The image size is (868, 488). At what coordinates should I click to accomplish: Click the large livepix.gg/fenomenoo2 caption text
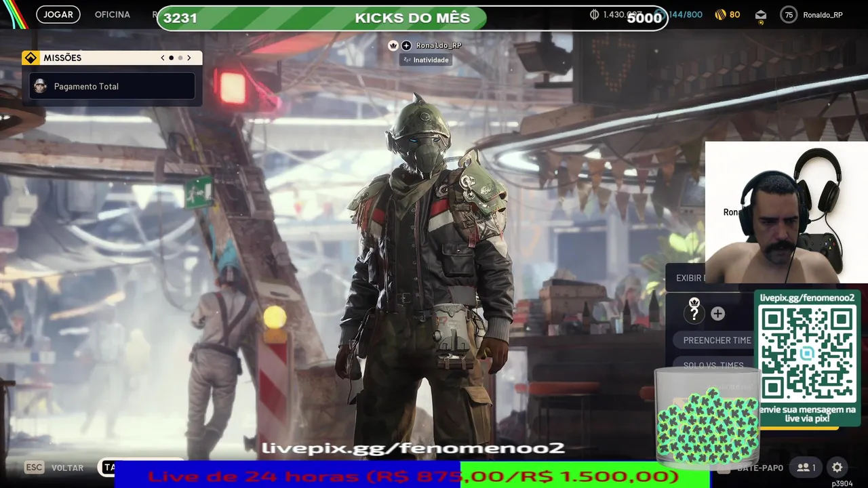tap(413, 448)
